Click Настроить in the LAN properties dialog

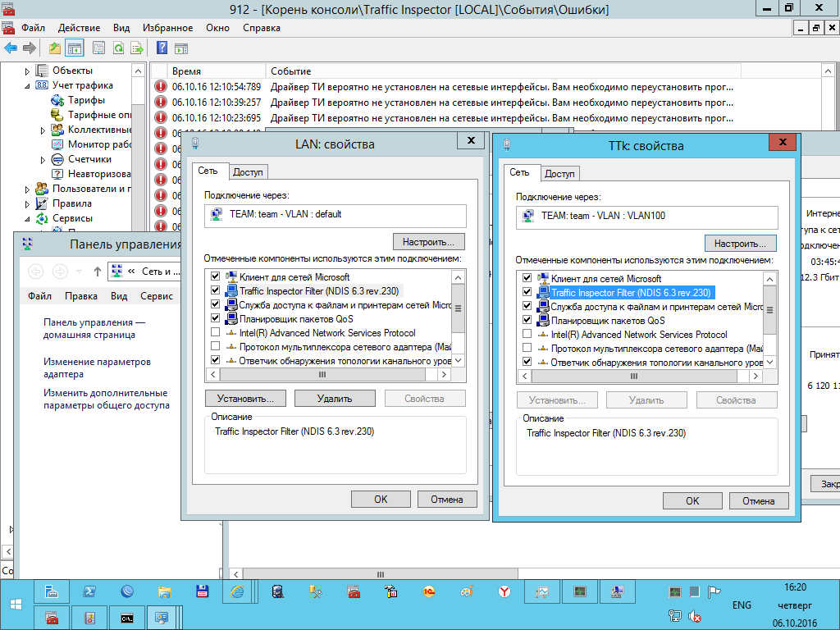(x=428, y=242)
